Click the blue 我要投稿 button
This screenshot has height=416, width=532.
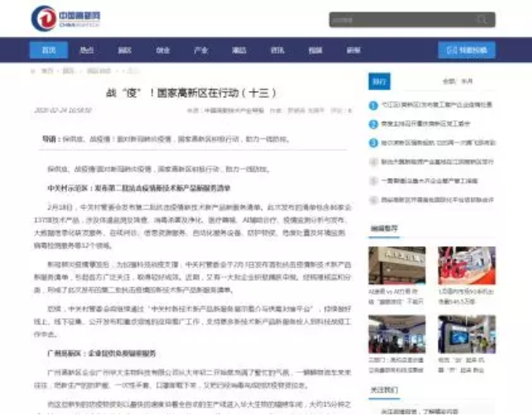(x=467, y=51)
